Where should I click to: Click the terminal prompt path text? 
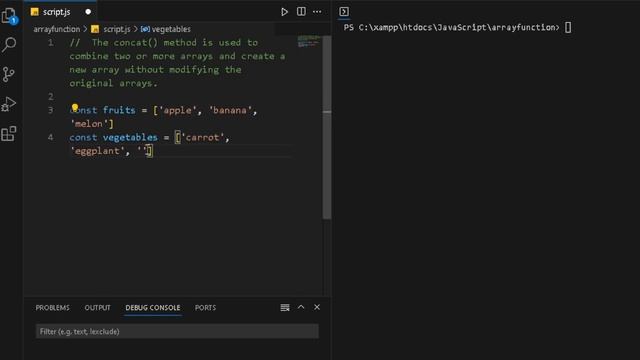[x=451, y=27]
